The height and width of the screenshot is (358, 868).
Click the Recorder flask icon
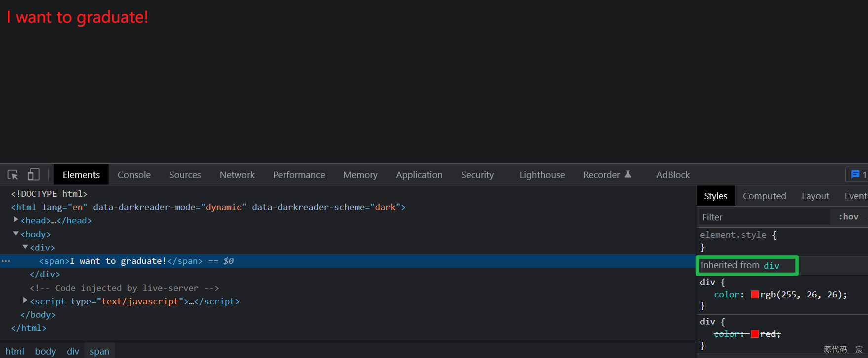628,174
